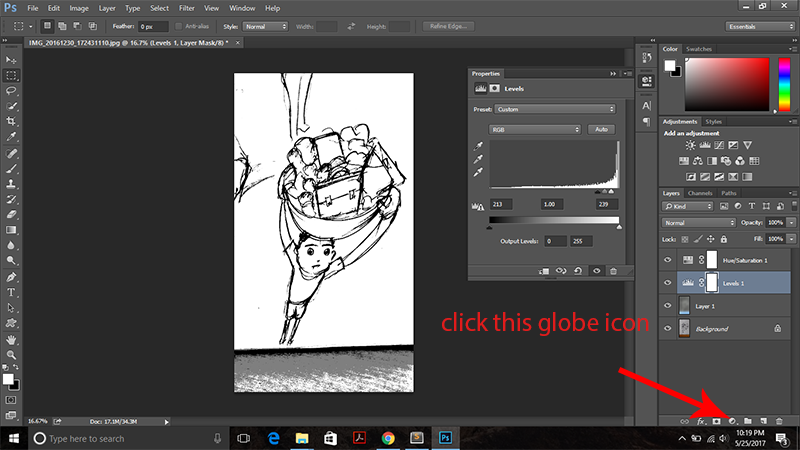
Task: Open the layer Kind filter dropdown
Action: (x=688, y=206)
